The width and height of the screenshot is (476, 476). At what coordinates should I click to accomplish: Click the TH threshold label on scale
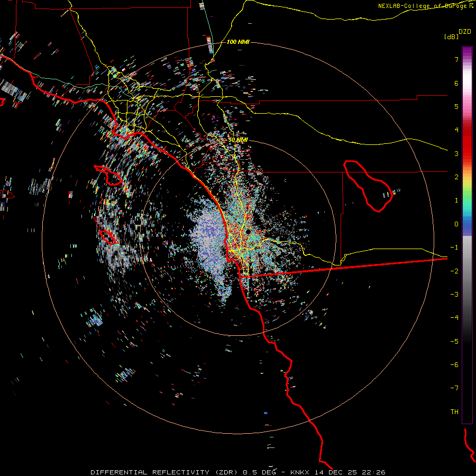(x=454, y=412)
